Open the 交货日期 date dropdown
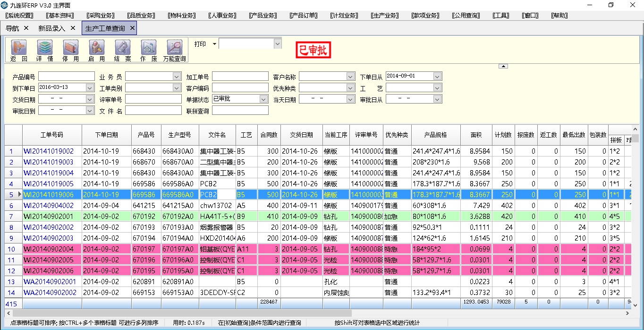This screenshot has width=644, height=330. (x=90, y=99)
